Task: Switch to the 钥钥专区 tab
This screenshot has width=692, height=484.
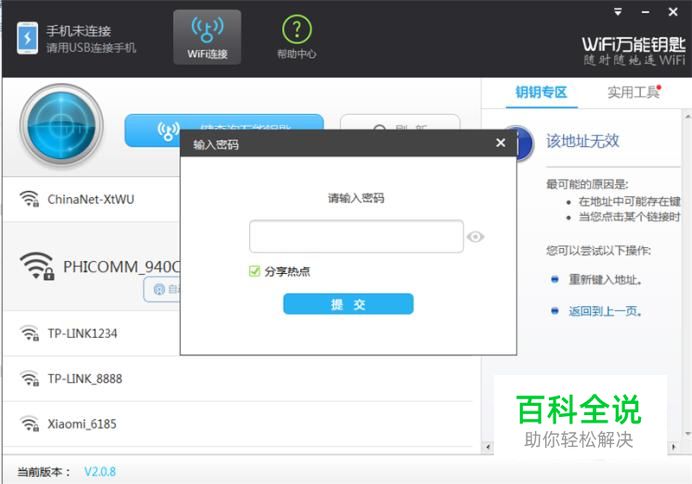Action: (x=541, y=92)
